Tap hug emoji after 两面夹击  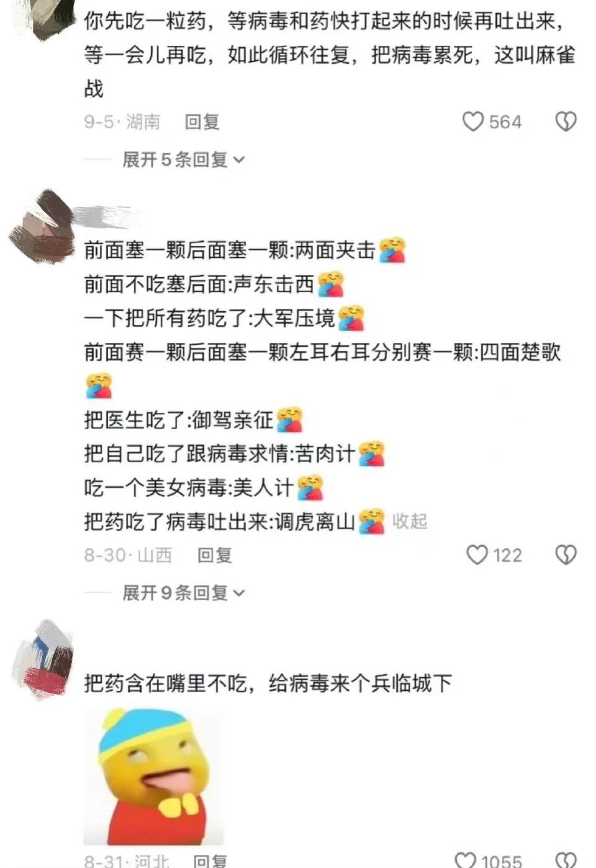click(x=392, y=250)
